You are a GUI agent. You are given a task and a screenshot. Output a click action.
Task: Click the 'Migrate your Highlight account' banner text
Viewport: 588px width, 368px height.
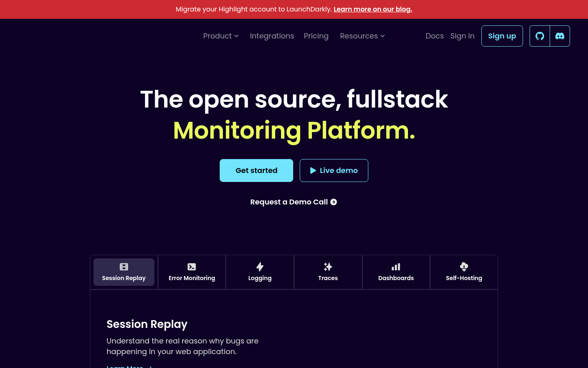pyautogui.click(x=254, y=9)
